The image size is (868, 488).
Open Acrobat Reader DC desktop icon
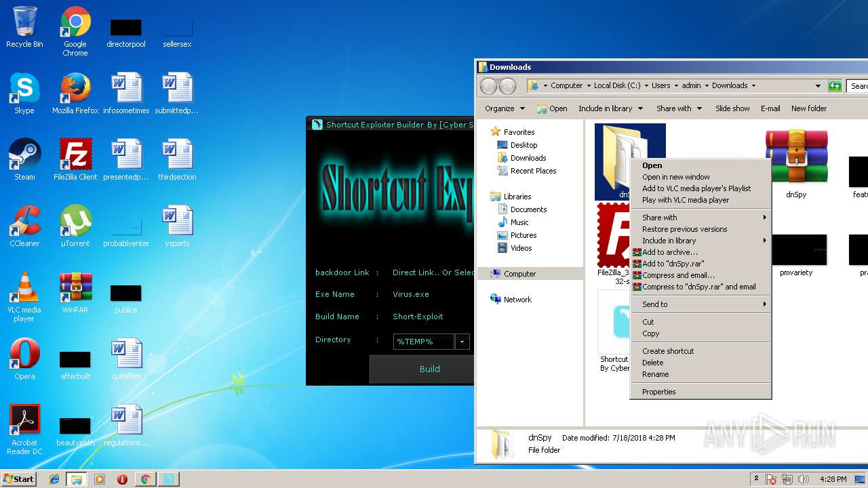[24, 430]
